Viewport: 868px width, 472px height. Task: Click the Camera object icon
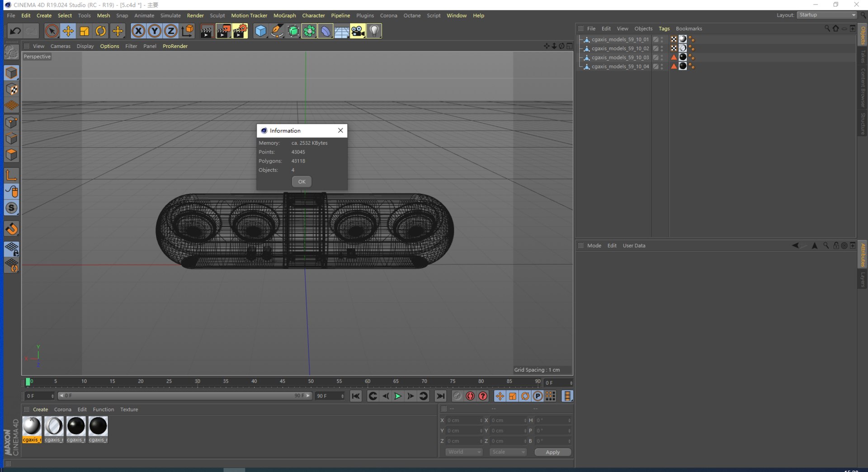click(358, 31)
